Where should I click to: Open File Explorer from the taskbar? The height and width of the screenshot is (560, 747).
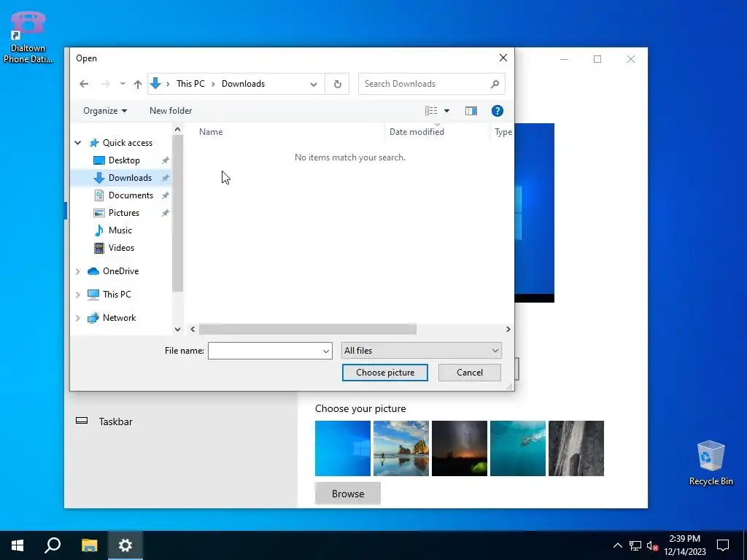pyautogui.click(x=89, y=545)
